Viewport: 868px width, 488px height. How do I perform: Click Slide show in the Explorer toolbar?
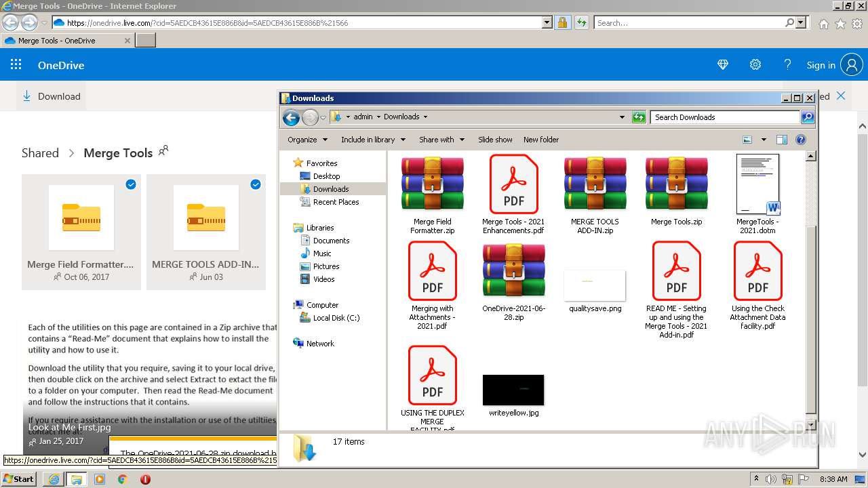(495, 140)
